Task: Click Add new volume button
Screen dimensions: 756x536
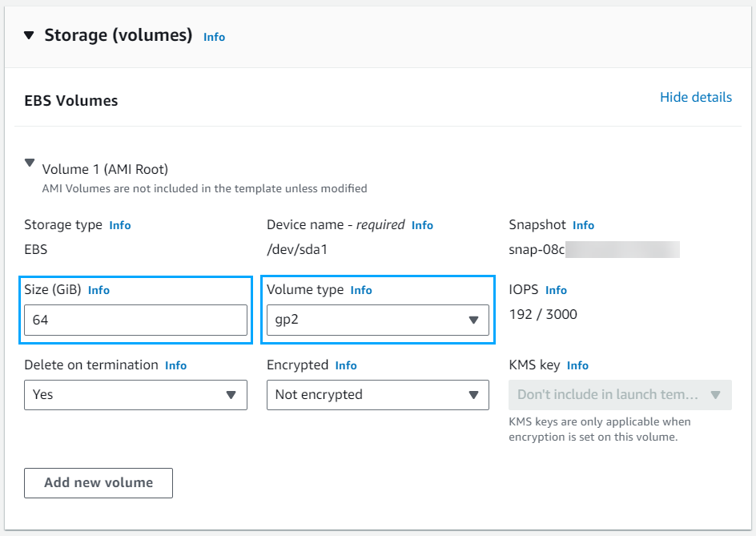Action: pyautogui.click(x=99, y=483)
